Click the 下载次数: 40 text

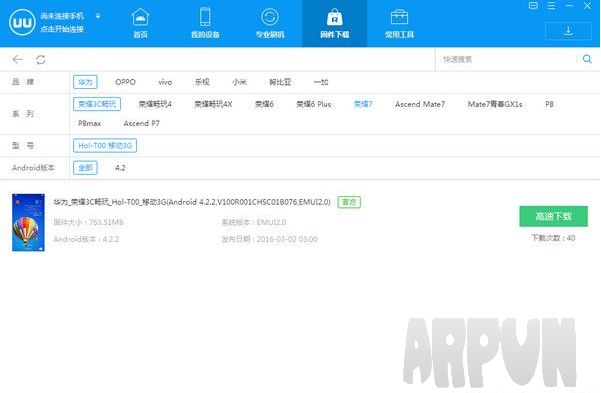[553, 238]
